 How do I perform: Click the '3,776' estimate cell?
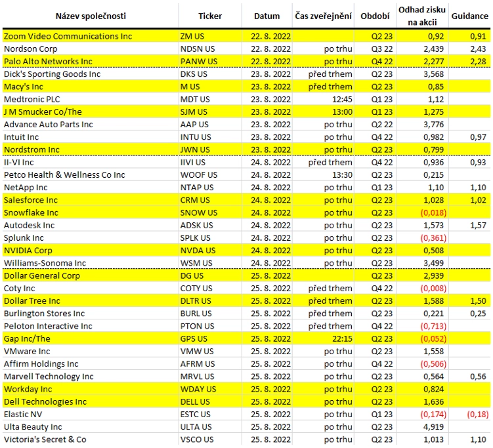[x=422, y=125]
